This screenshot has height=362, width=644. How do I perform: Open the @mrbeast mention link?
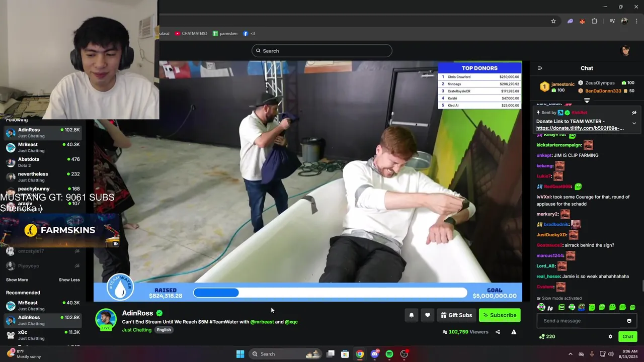click(x=262, y=322)
